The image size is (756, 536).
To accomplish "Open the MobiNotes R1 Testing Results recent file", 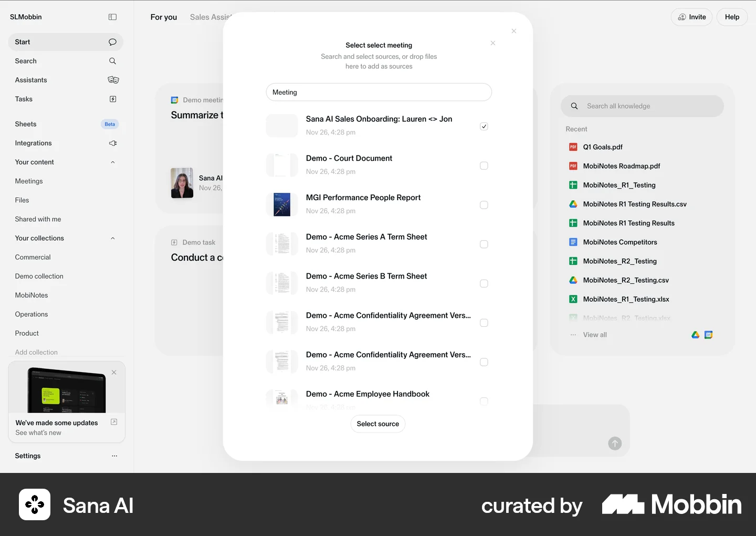I will click(629, 223).
